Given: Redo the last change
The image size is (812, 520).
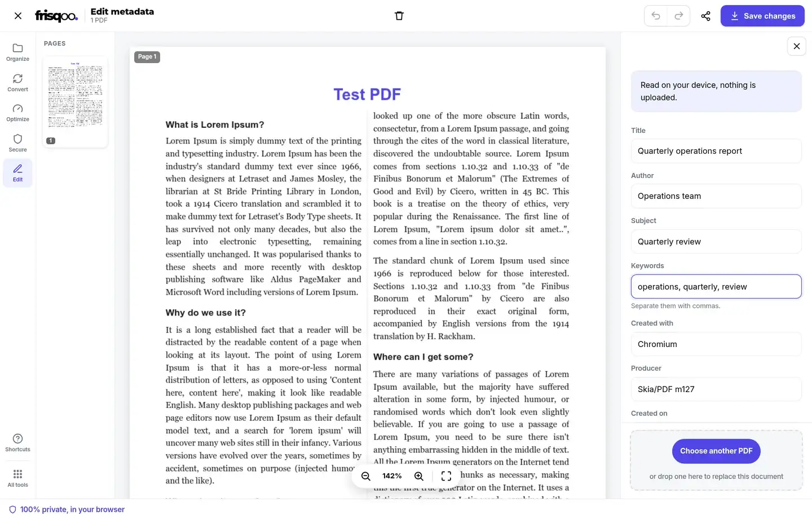Looking at the screenshot, I should click(679, 16).
